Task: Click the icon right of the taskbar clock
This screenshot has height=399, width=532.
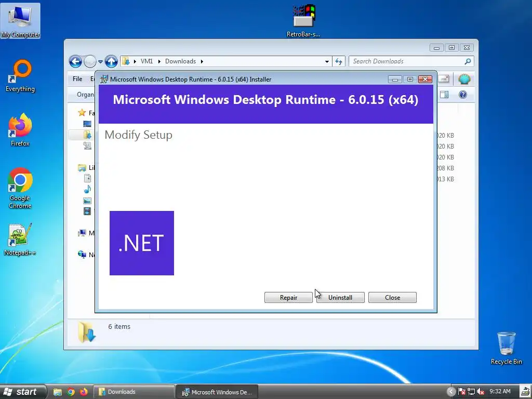Action: [525, 392]
